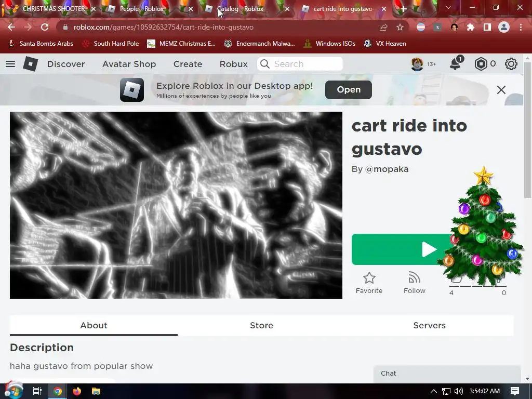Open the volume speaker icon
532x399 pixels.
pyautogui.click(x=459, y=391)
